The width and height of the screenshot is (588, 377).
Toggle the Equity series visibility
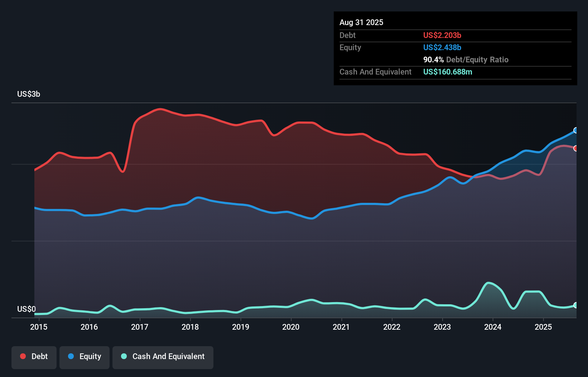85,357
